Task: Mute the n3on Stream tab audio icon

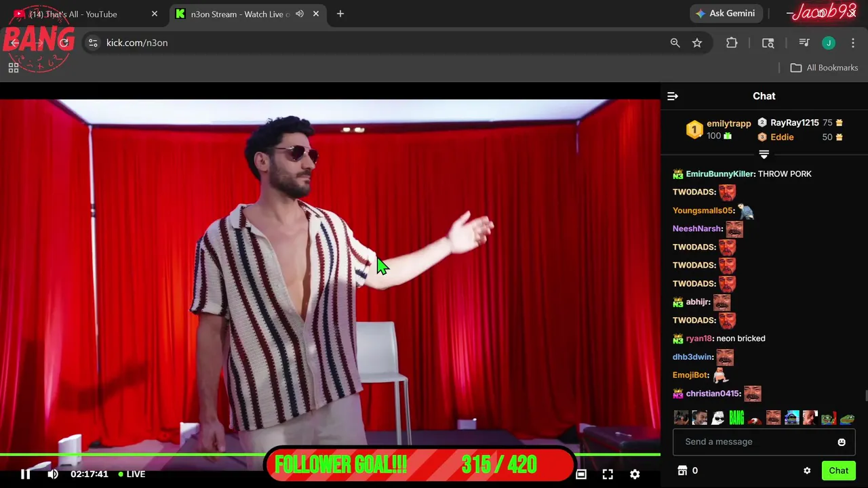Action: click(x=299, y=14)
